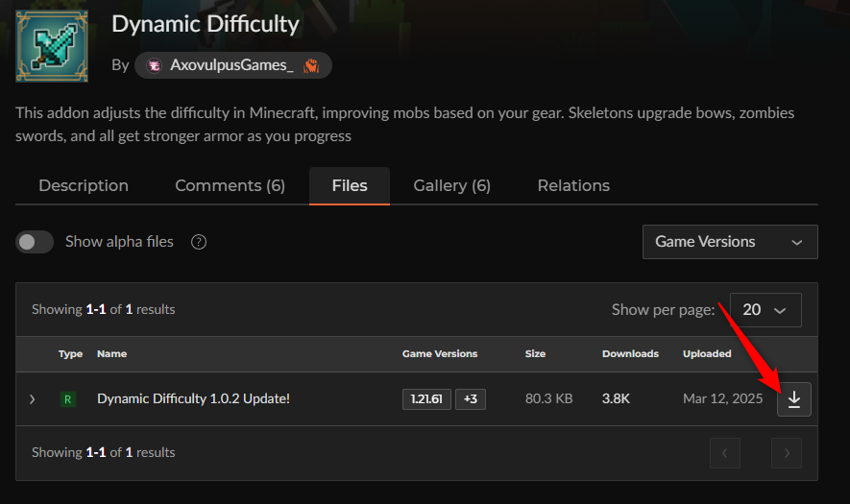Sort by the Downloads column header
This screenshot has width=850, height=504.
[x=630, y=354]
